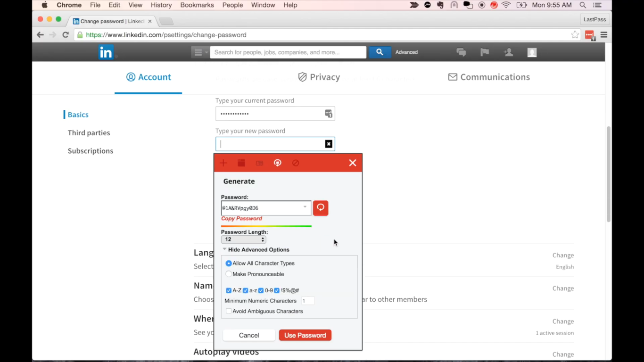
Task: Click the LastPass extension icon in Chrome toolbar
Action: pyautogui.click(x=589, y=35)
